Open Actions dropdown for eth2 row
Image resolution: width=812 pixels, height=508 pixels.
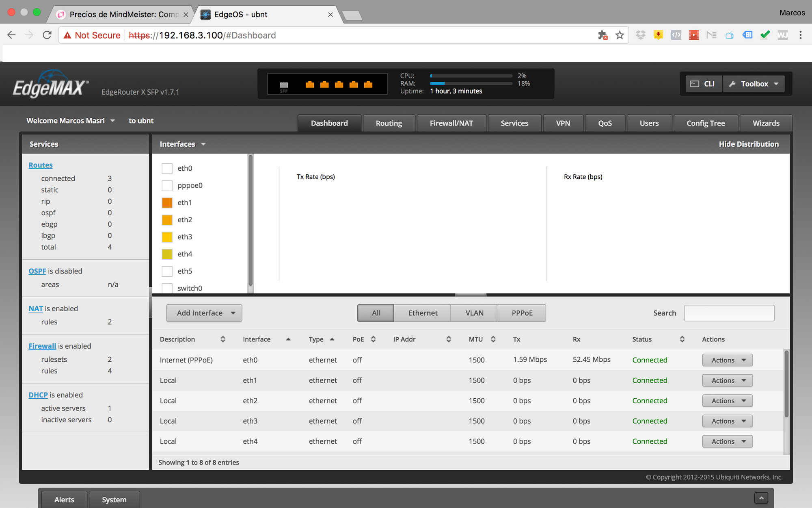[x=727, y=401]
